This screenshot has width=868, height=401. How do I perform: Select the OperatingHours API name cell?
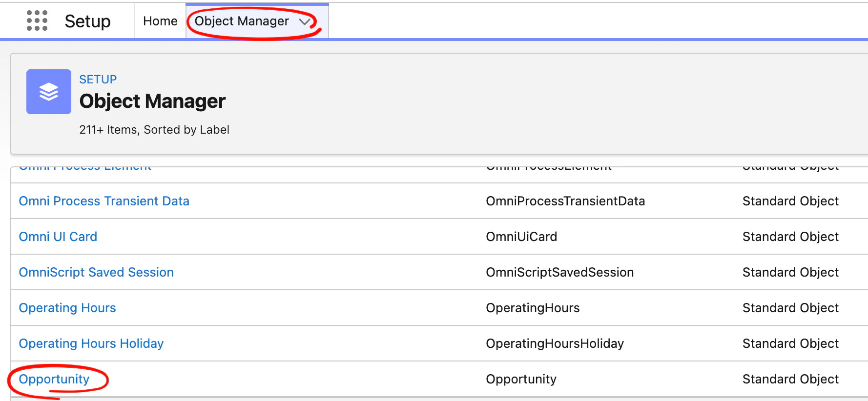coord(533,308)
